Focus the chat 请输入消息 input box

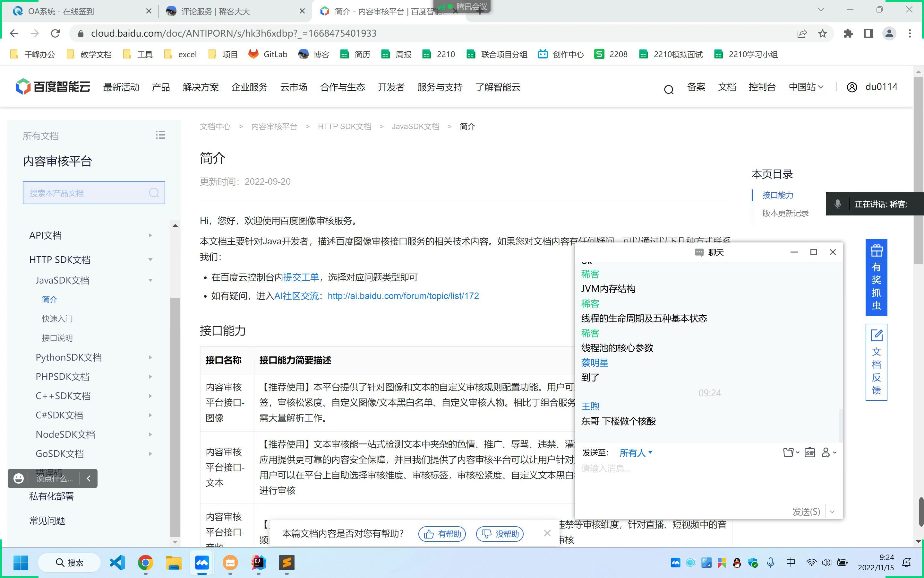709,482
